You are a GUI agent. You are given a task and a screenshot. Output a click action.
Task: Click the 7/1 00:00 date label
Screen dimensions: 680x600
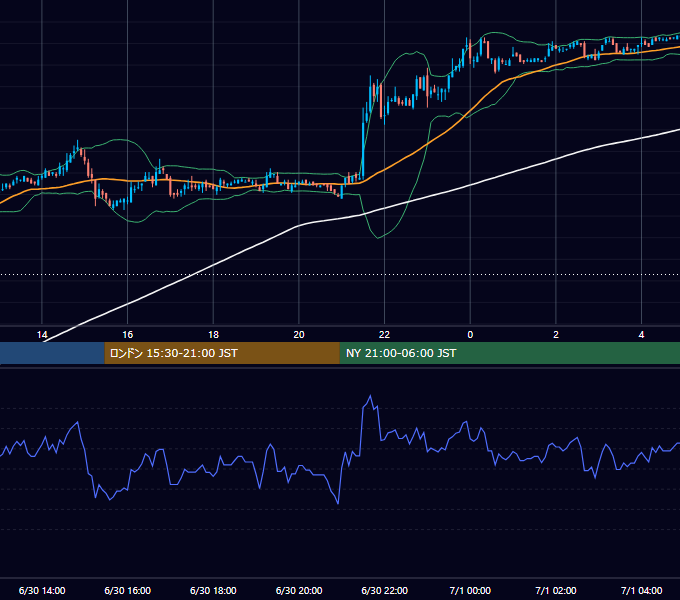point(470,590)
